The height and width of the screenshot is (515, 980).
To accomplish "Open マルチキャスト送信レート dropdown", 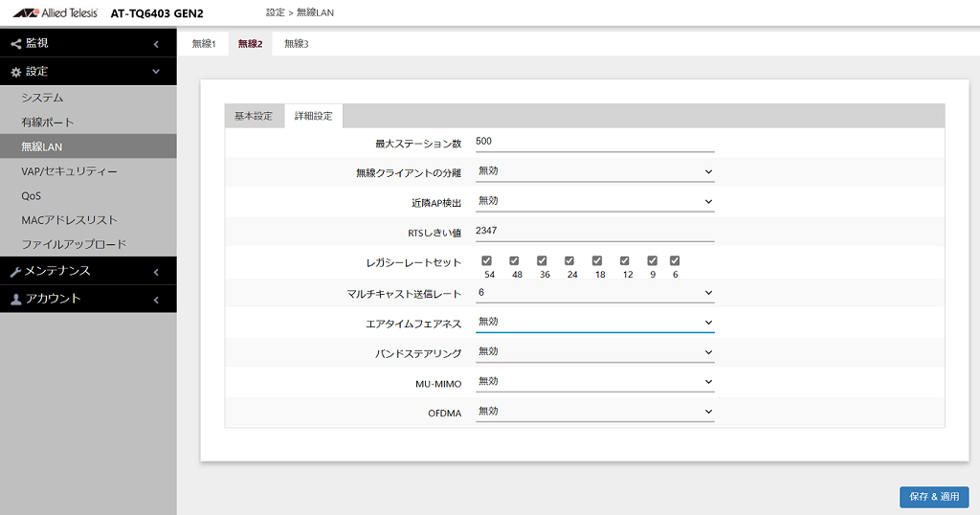I will (594, 293).
